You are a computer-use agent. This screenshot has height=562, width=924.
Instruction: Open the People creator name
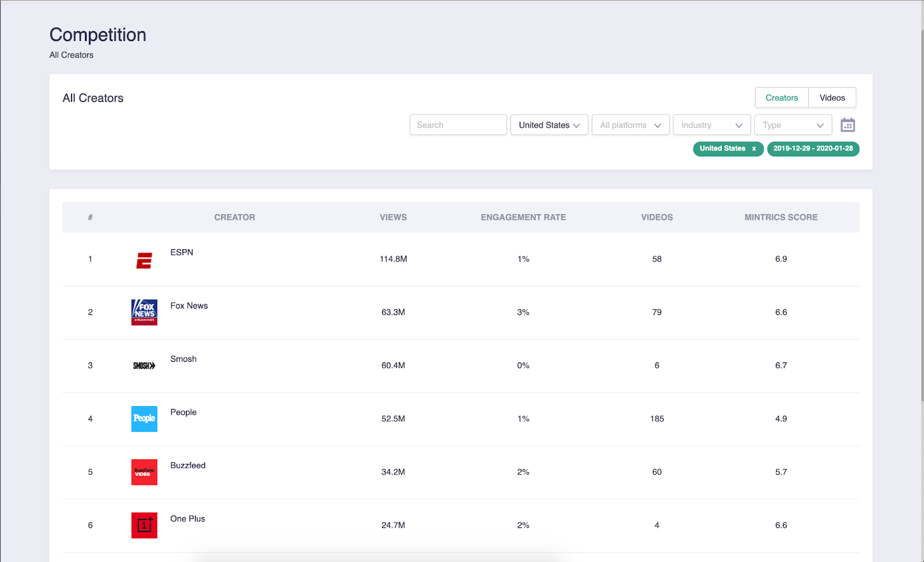pos(184,412)
